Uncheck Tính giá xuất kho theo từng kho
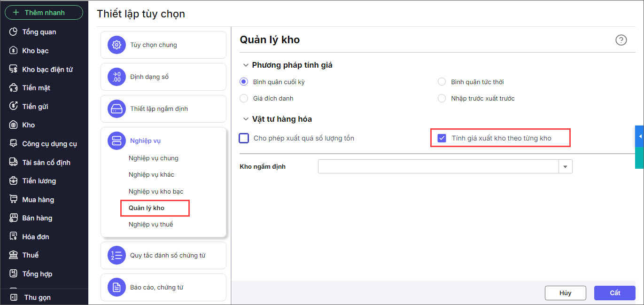 coord(442,138)
